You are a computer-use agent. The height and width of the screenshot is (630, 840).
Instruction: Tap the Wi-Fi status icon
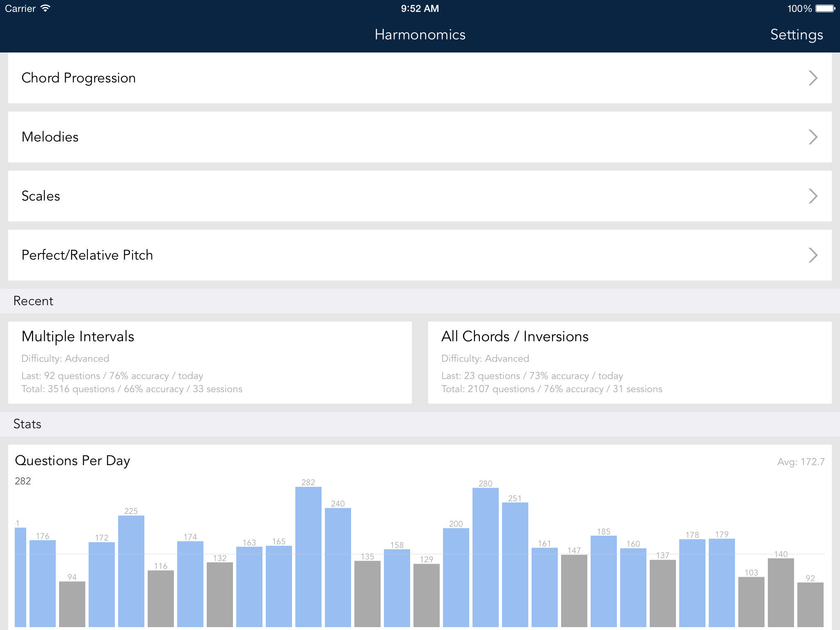point(46,8)
